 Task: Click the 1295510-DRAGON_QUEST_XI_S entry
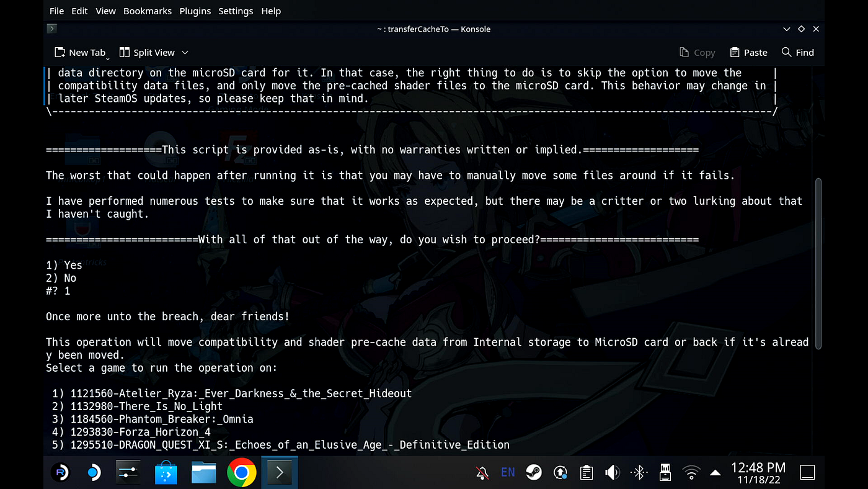281,445
